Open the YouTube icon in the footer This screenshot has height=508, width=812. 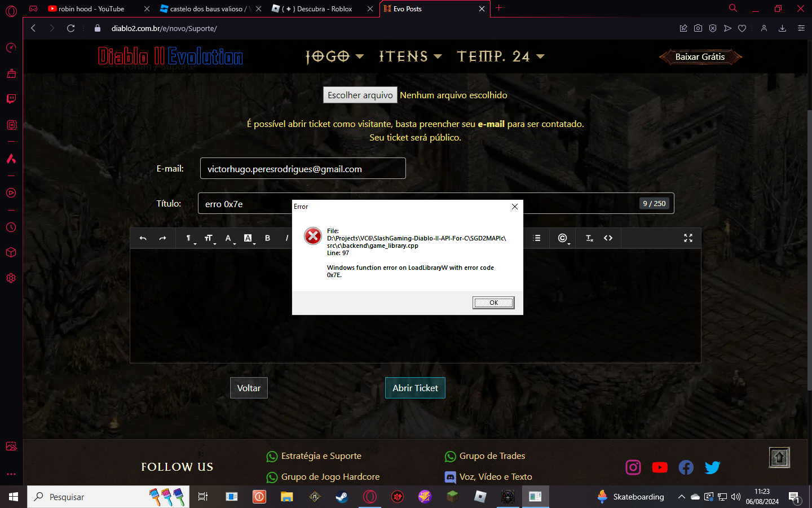pos(660,467)
